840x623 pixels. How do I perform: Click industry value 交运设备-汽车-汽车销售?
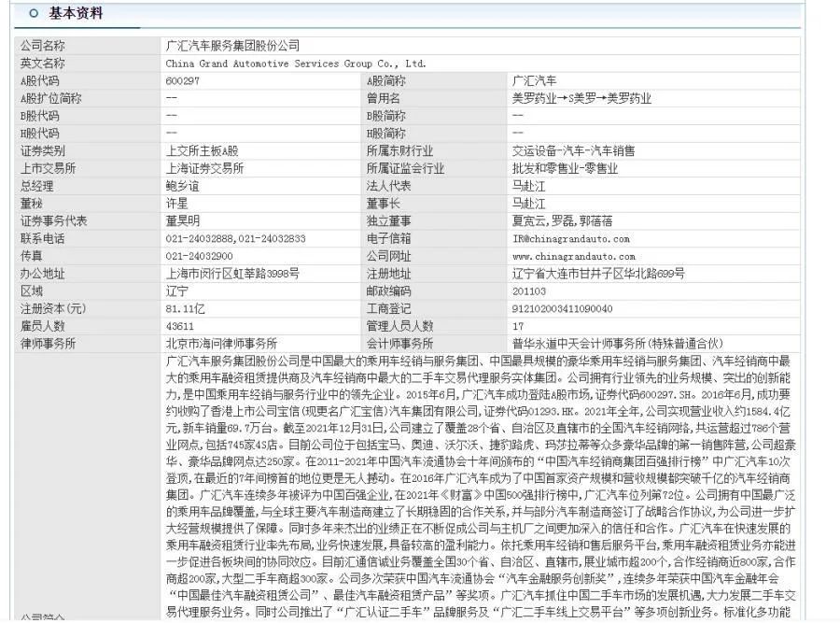pyautogui.click(x=573, y=151)
